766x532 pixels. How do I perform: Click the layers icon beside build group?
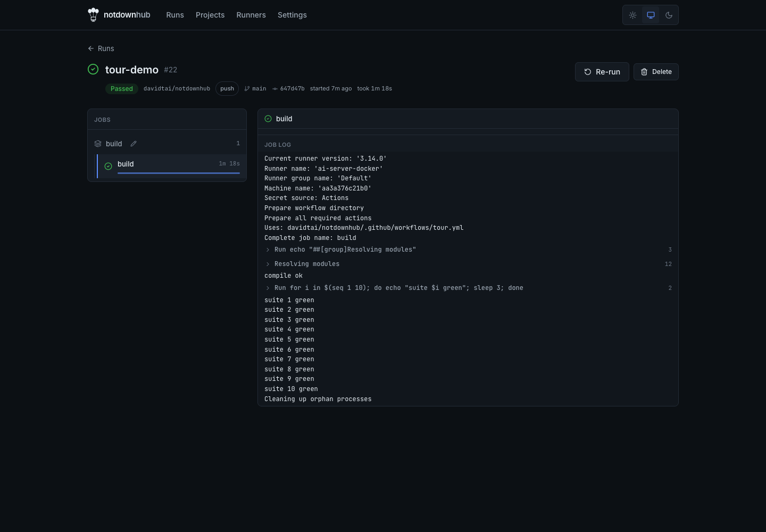coord(98,144)
